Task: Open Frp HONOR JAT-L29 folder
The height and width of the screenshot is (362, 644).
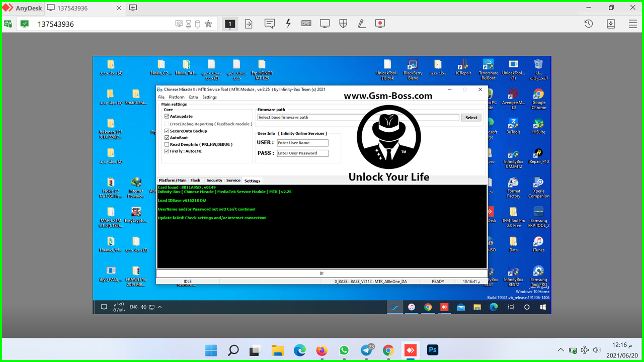Action: click(262, 70)
